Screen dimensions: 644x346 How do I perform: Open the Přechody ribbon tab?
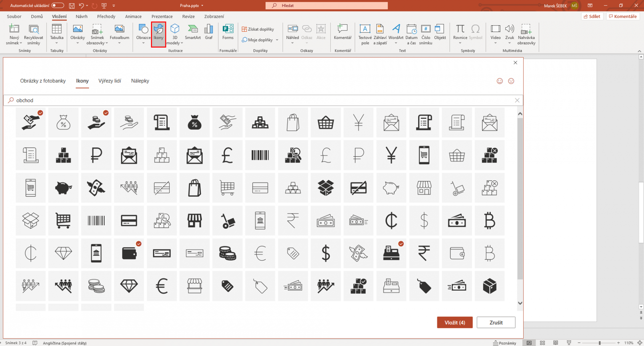106,16
